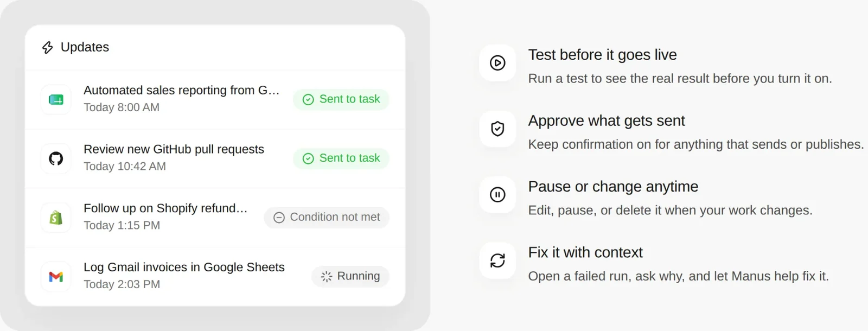This screenshot has width=868, height=331.
Task: Click the GitHub logo icon
Action: pos(56,158)
